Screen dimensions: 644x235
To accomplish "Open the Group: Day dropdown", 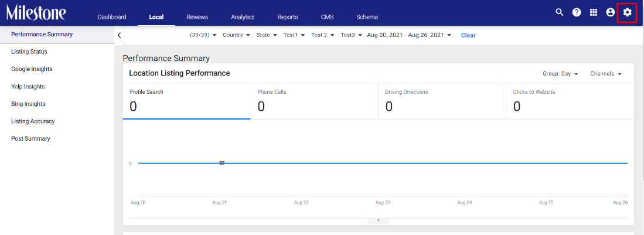I will point(560,74).
